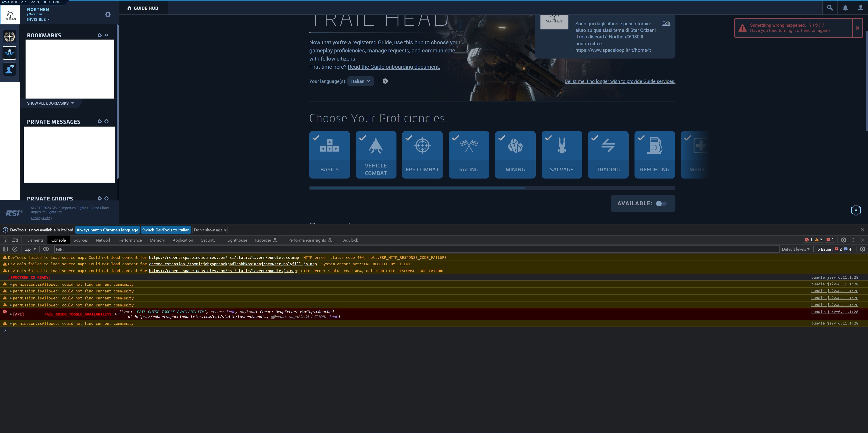This screenshot has width=868, height=433.
Task: Toggle the SALVAGE proficiency card
Action: [x=562, y=155]
